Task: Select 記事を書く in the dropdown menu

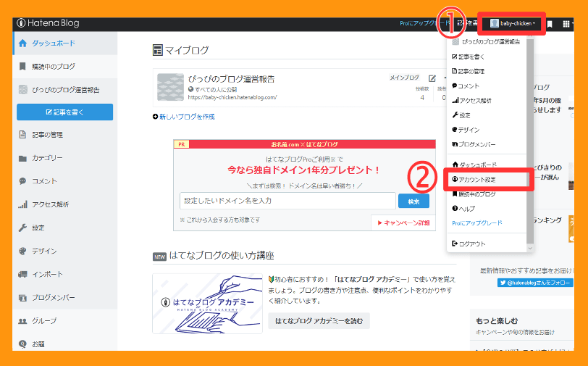Action: [487, 57]
